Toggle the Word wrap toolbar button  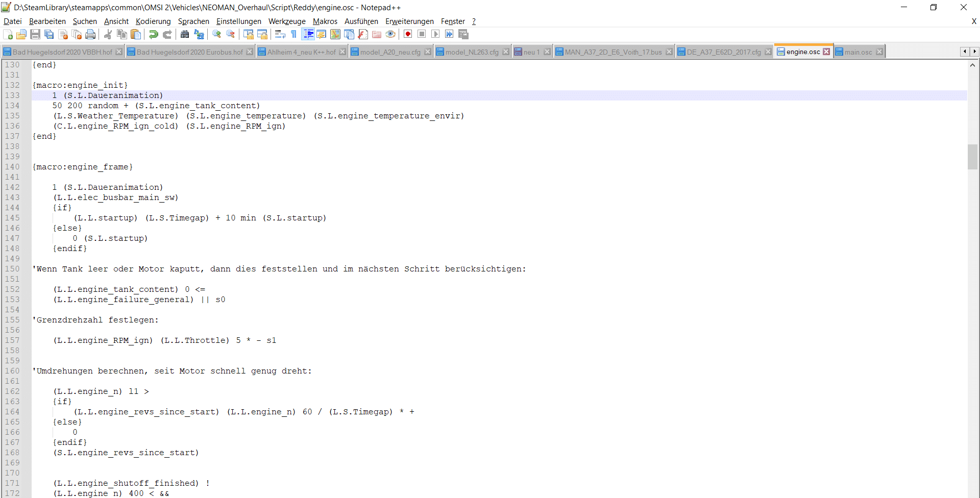(280, 34)
